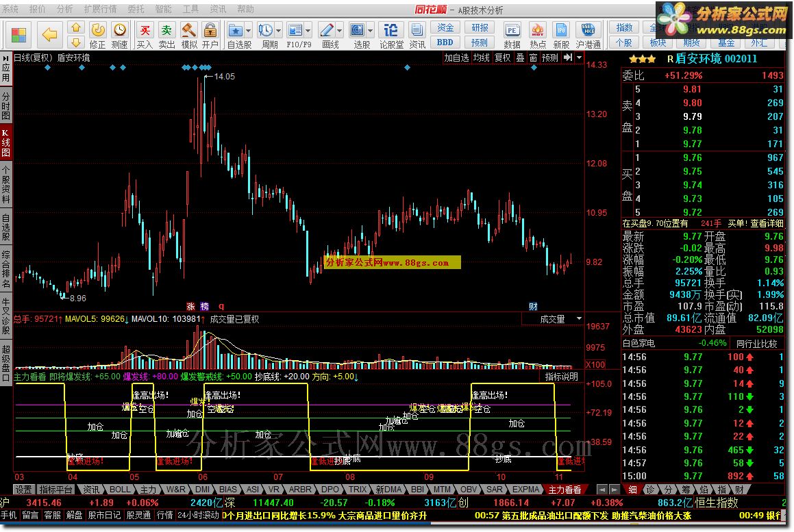This screenshot has height=532, width=794.
Task: Click the skip-to-end arrow in chart toolbar
Action: 568,58
